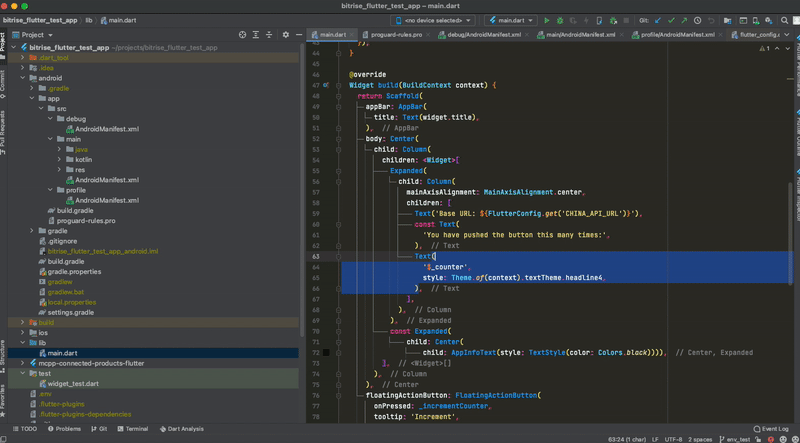Switch to the debug/AndroidManifest.xml tab
Screen dimensions: 800x443
point(484,35)
